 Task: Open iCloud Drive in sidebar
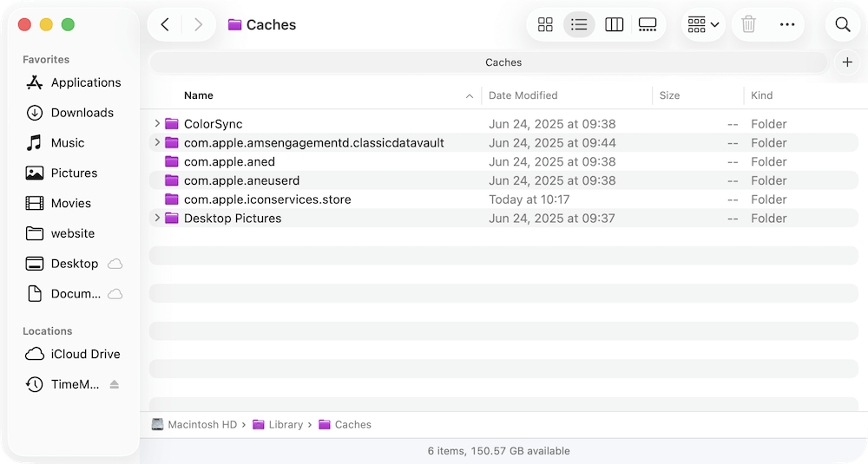pyautogui.click(x=73, y=354)
